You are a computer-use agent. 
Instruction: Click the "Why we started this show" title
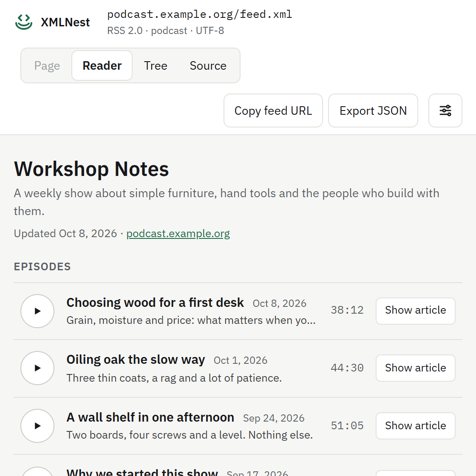(x=142, y=472)
